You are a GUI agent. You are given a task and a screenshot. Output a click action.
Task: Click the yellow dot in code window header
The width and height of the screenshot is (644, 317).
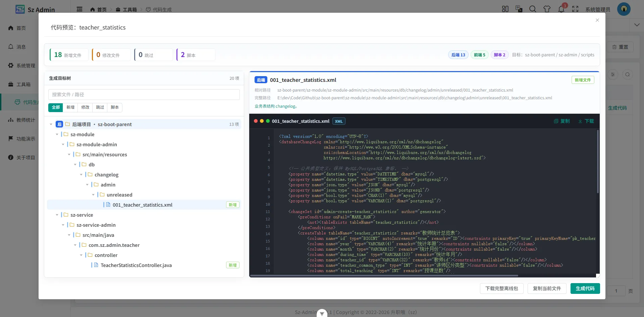(x=262, y=121)
